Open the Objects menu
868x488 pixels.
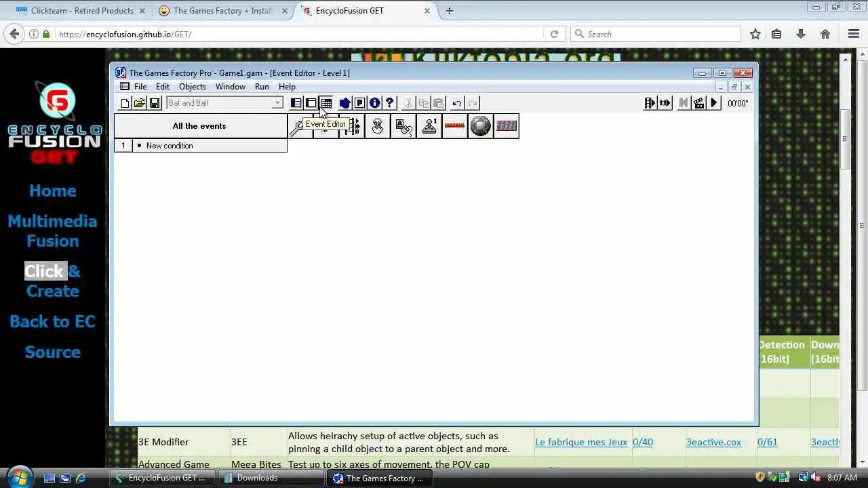pyautogui.click(x=193, y=87)
